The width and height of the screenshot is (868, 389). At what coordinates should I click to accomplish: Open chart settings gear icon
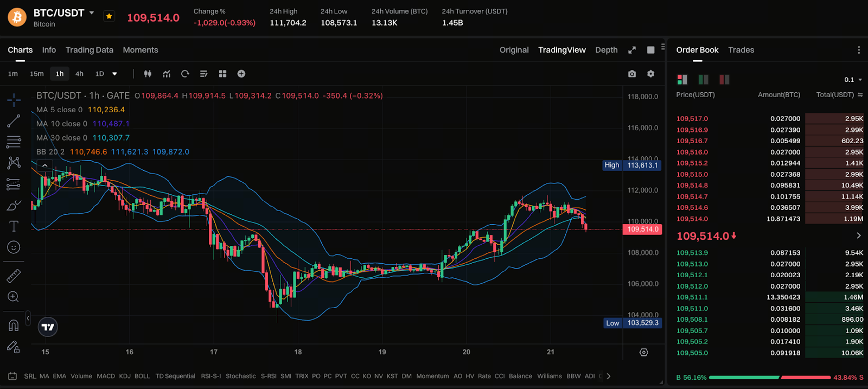pyautogui.click(x=650, y=74)
